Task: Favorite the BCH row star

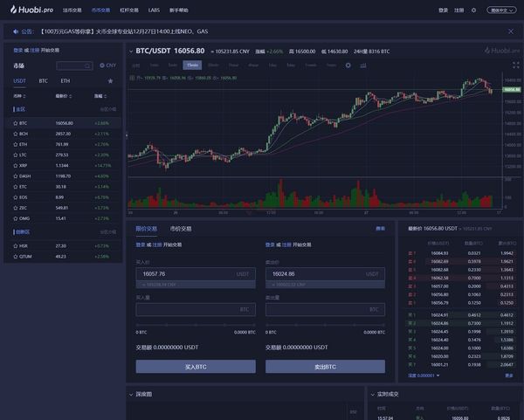Action: click(x=16, y=134)
